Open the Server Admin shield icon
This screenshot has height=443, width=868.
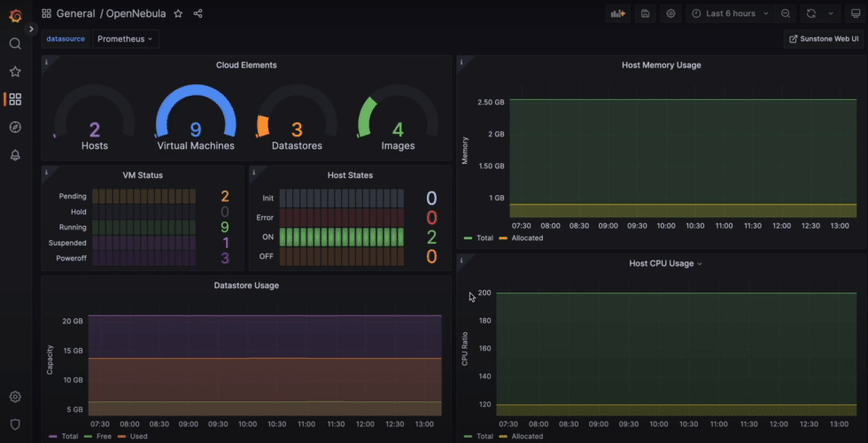tap(16, 424)
